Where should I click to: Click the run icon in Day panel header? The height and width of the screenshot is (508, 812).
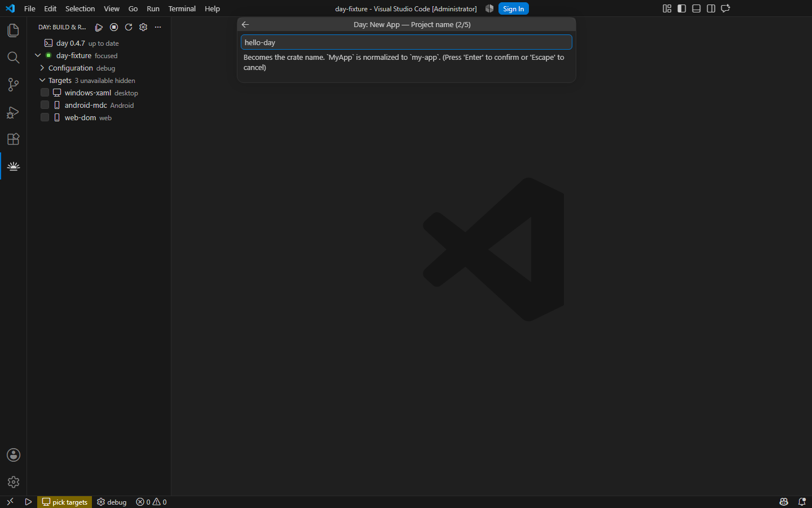click(x=99, y=27)
